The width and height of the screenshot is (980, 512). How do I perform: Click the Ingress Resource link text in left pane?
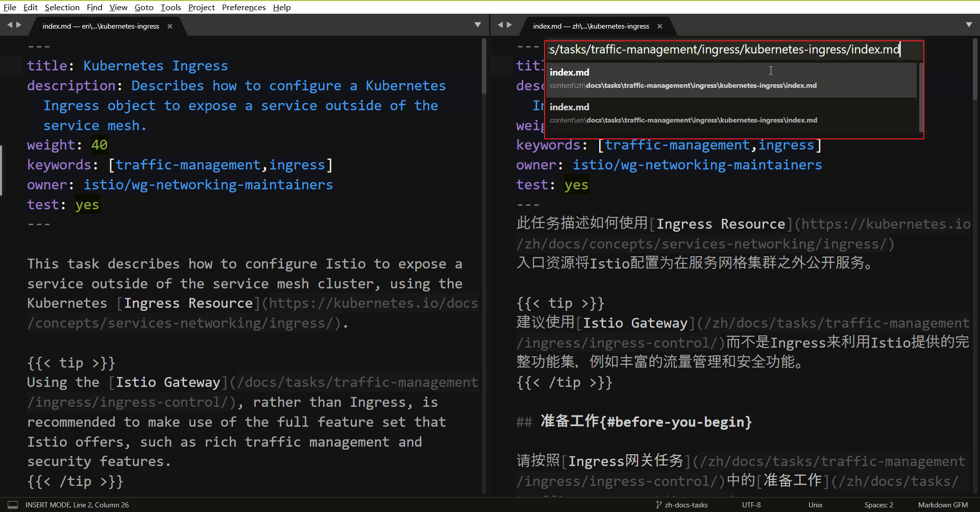[188, 303]
